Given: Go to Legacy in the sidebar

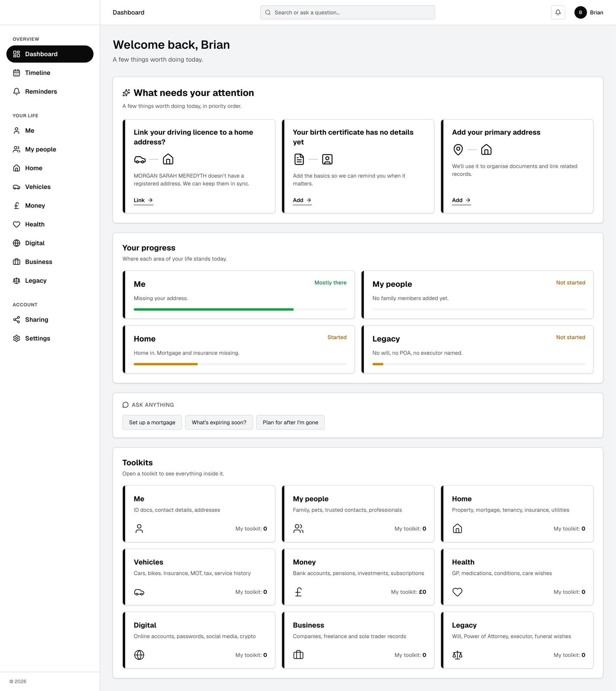Looking at the screenshot, I should pyautogui.click(x=50, y=281).
